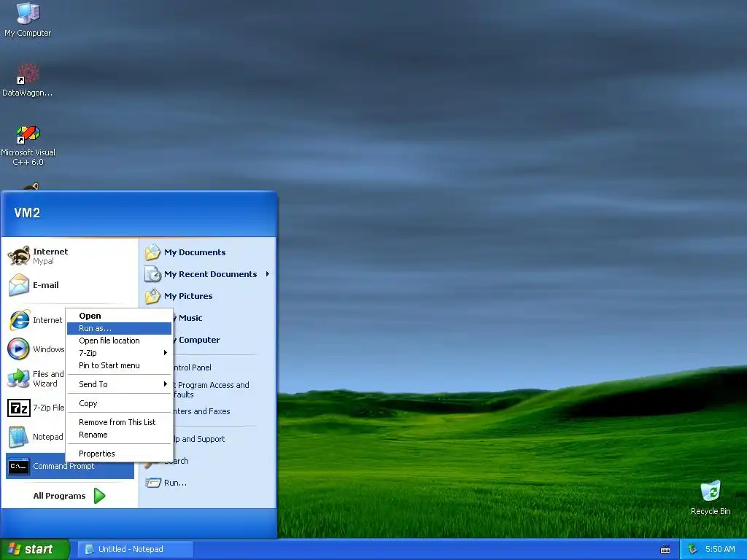Choose Rename in the context menu
The image size is (747, 560).
119,435
